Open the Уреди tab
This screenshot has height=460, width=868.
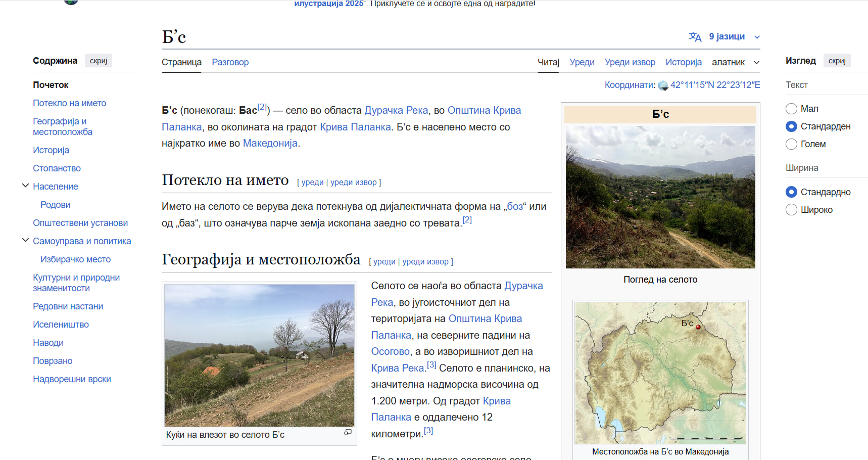pyautogui.click(x=582, y=62)
